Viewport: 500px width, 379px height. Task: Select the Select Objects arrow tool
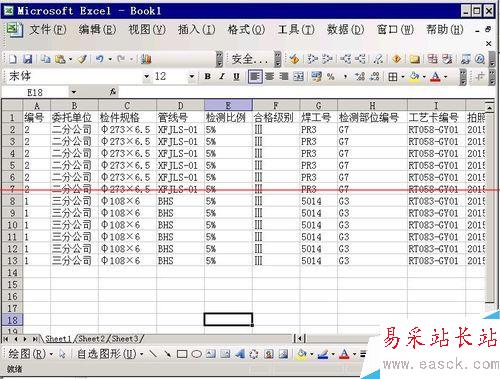tap(62, 354)
